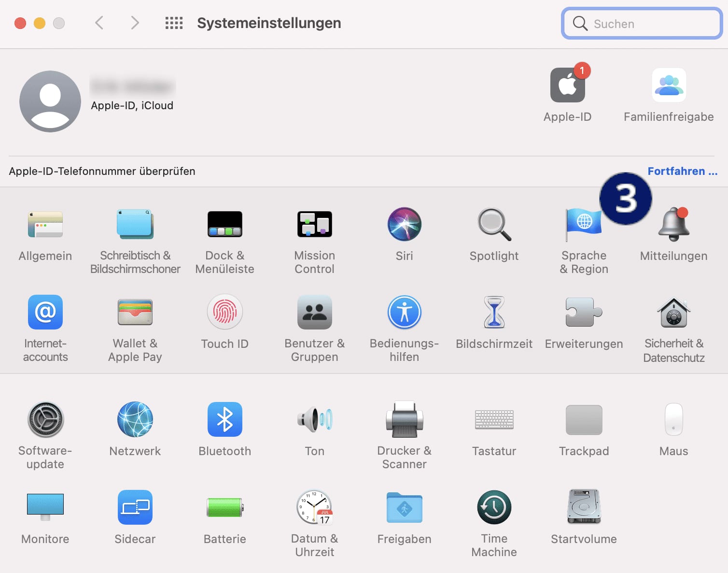Viewport: 728px width, 573px height.
Task: Open Bildschirmzeit preferences
Action: [x=494, y=312]
